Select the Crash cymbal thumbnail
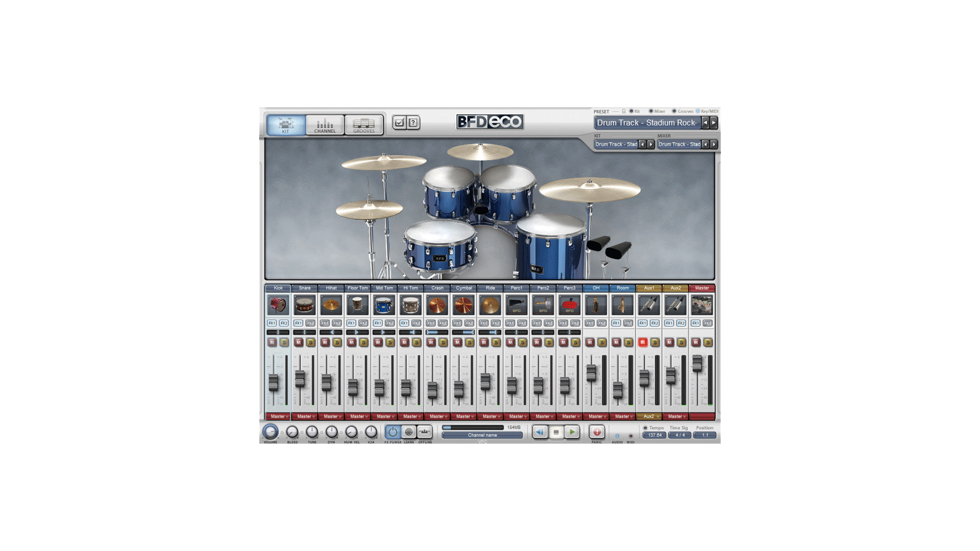 [437, 305]
